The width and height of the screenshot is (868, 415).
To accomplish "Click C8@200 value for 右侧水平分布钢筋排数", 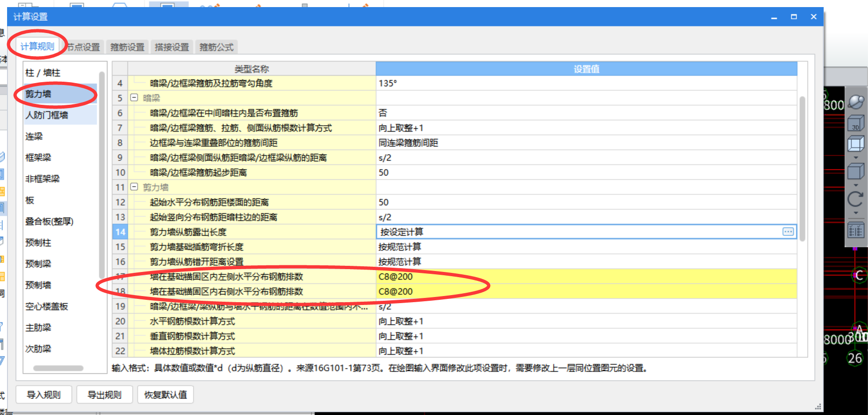I will click(x=586, y=291).
